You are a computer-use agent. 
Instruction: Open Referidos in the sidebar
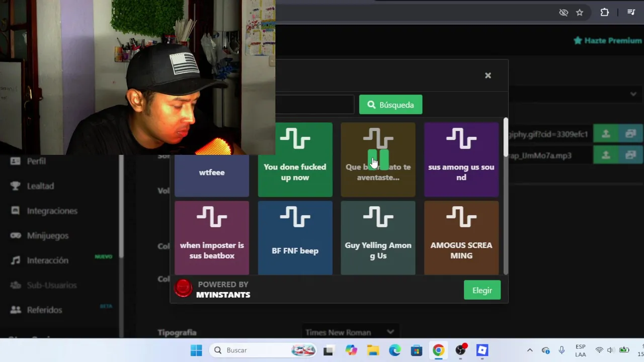click(x=45, y=310)
